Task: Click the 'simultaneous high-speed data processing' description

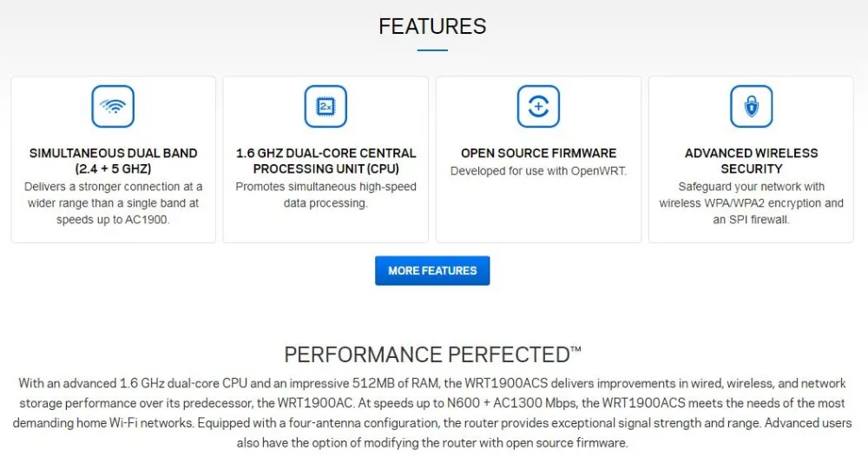Action: (325, 195)
